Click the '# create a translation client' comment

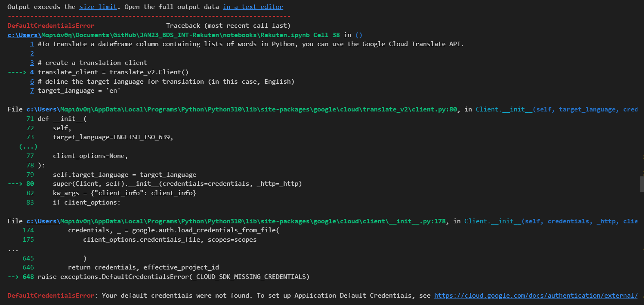click(92, 63)
